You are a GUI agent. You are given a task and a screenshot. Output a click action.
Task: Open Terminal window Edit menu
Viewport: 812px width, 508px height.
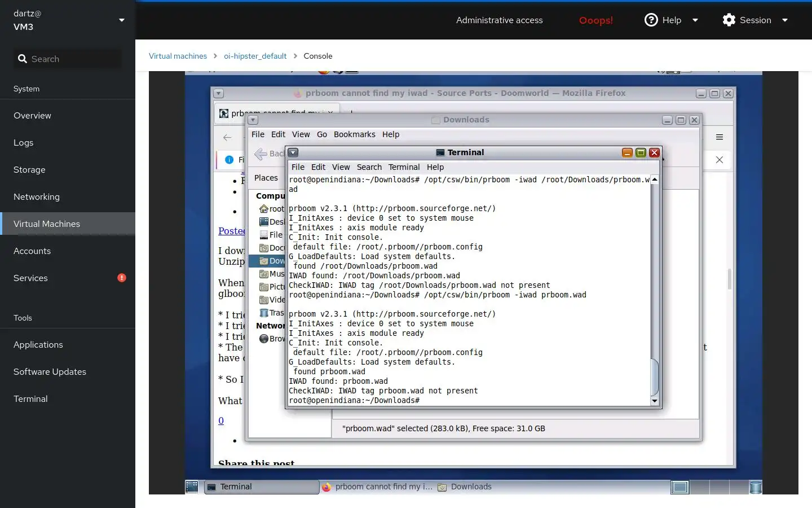pyautogui.click(x=318, y=167)
